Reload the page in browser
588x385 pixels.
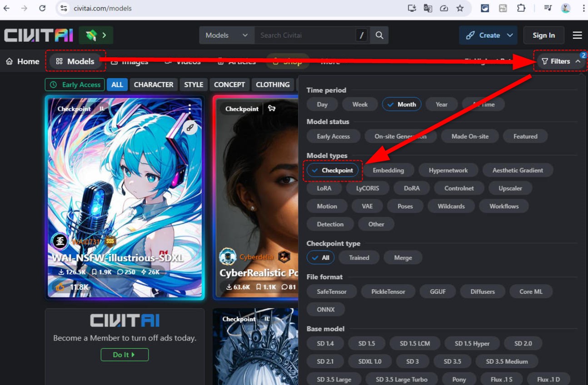point(42,8)
